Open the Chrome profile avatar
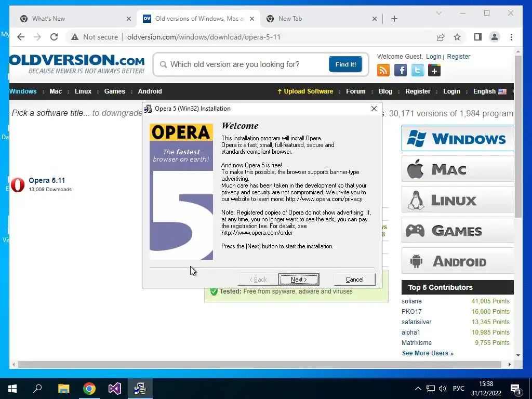The image size is (532, 399). click(495, 37)
